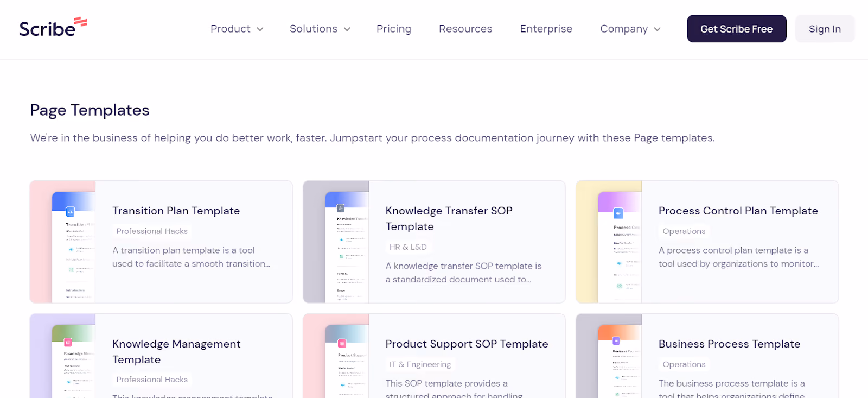The width and height of the screenshot is (868, 398).
Task: Expand the Solutions dropdown chevron
Action: pyautogui.click(x=347, y=29)
